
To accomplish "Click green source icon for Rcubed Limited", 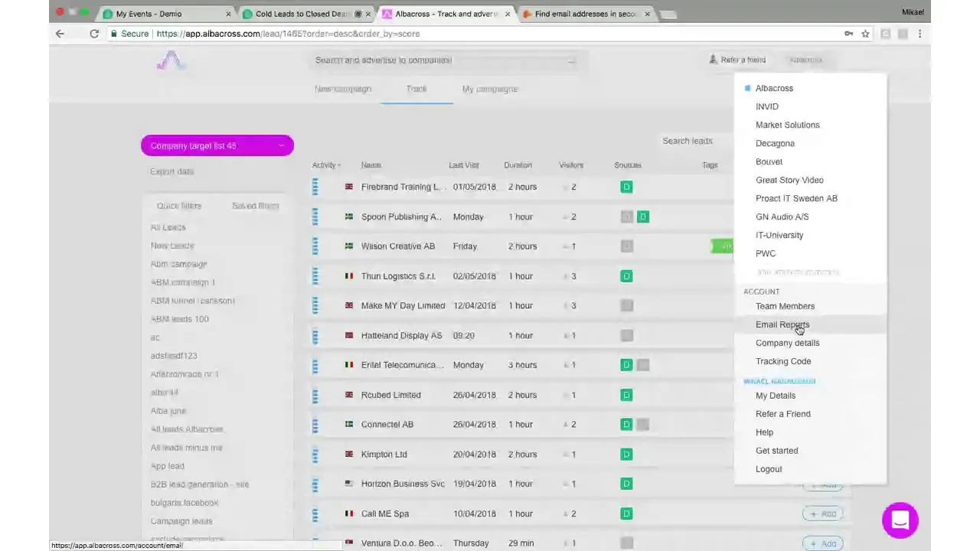I will [626, 395].
